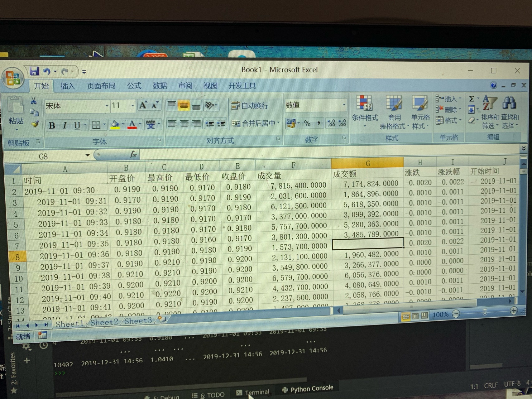Open the font size dropdown 11
532x399 pixels.
132,106
